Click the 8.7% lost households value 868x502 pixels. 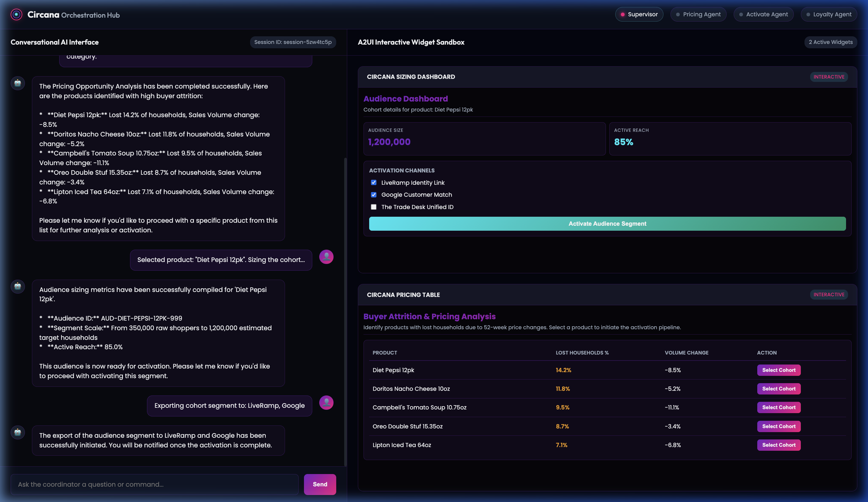point(562,426)
